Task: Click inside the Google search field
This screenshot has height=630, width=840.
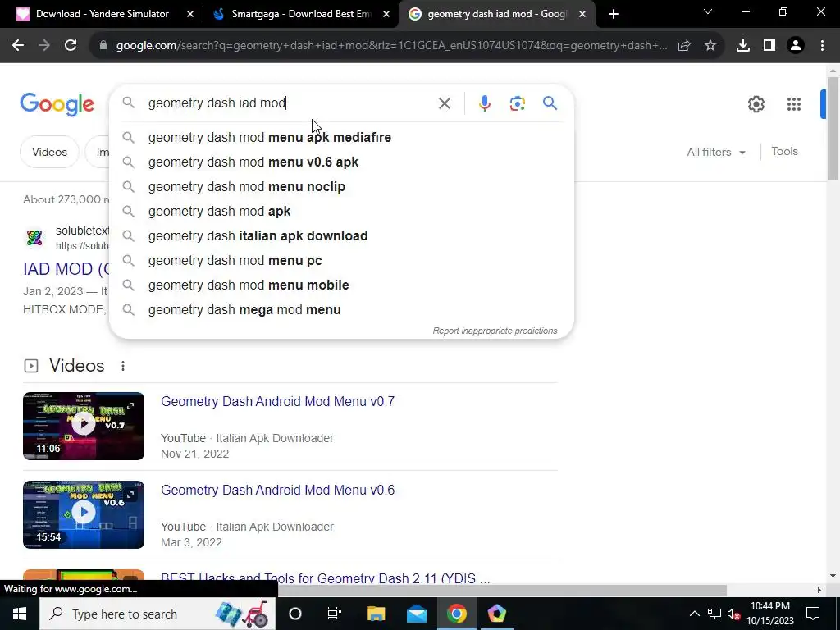Action: pyautogui.click(x=290, y=103)
